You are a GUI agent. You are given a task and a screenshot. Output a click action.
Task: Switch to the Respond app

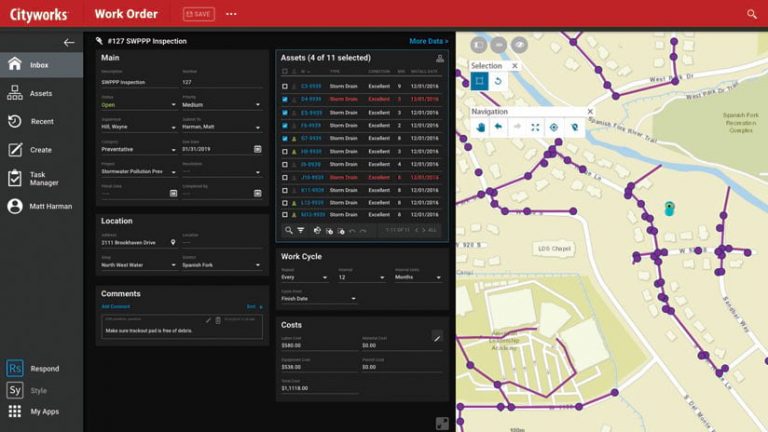point(41,368)
